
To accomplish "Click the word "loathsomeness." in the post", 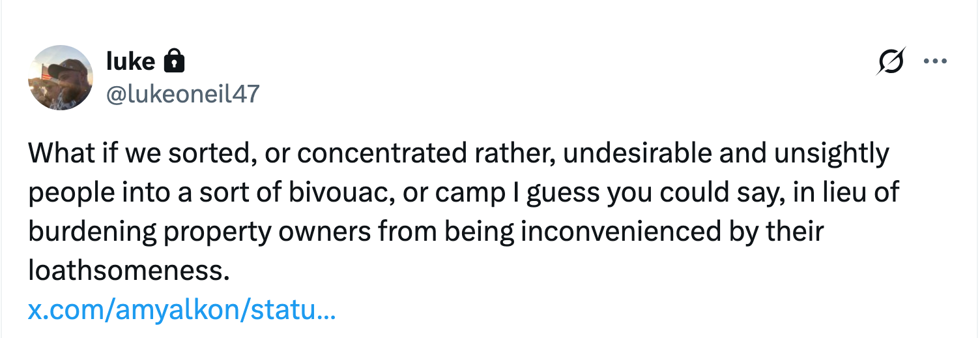I will (x=129, y=271).
